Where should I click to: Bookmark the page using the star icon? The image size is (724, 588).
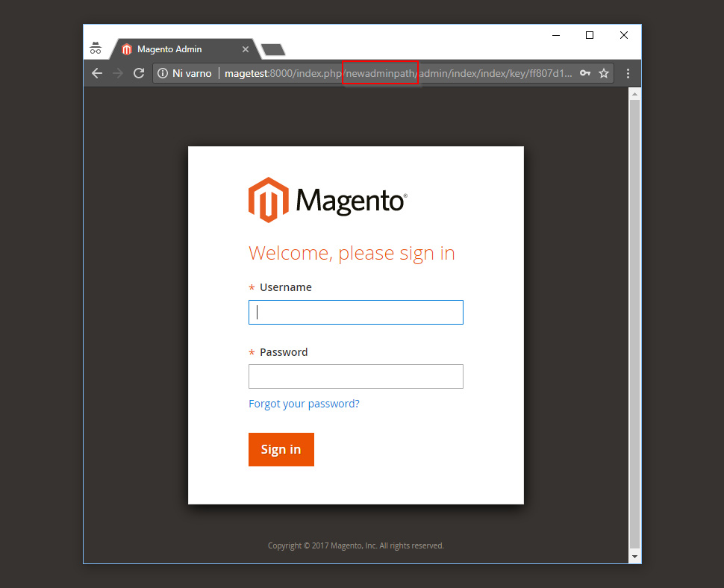(604, 73)
